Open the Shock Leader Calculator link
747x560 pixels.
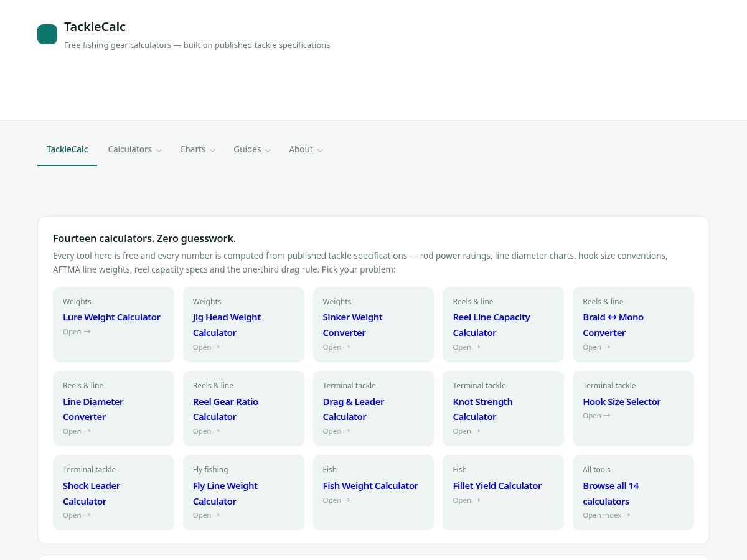[x=92, y=493]
